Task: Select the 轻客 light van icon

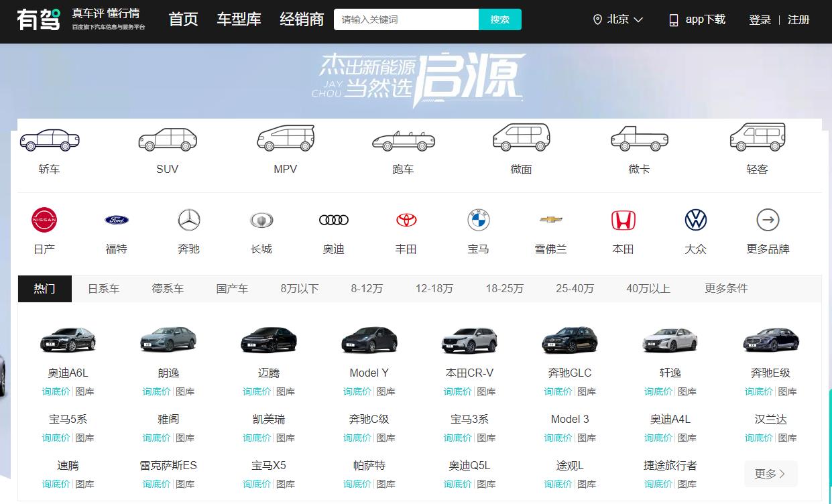Action: tap(757, 137)
